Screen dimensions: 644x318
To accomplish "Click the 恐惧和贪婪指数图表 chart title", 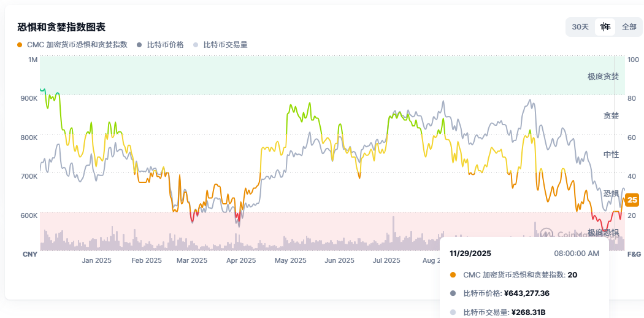I will [61, 27].
